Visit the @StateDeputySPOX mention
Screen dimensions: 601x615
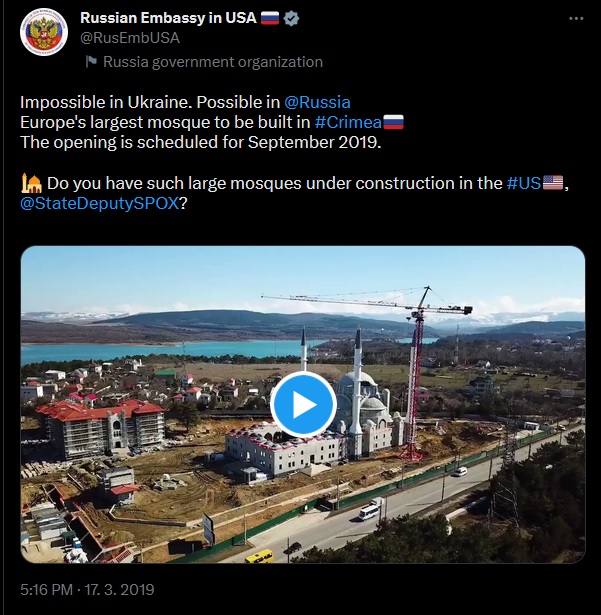point(100,204)
